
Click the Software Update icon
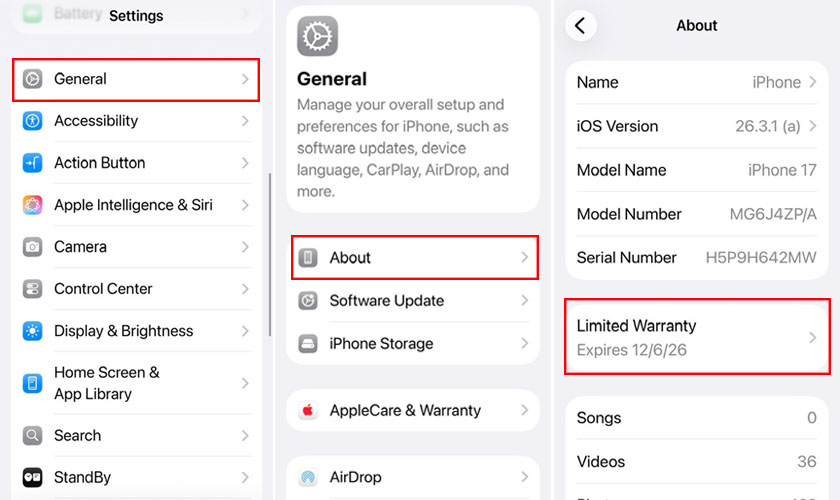pos(308,301)
